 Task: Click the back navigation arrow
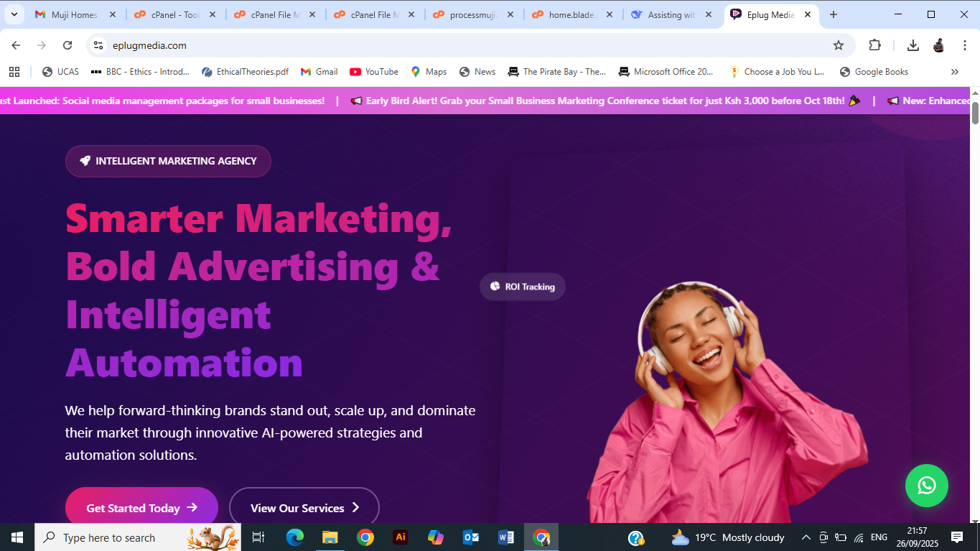pyautogui.click(x=15, y=45)
